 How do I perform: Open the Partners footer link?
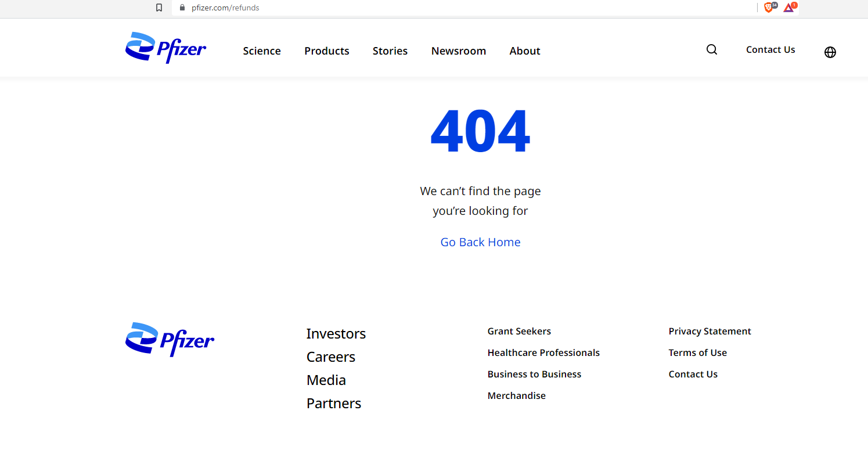click(x=334, y=404)
